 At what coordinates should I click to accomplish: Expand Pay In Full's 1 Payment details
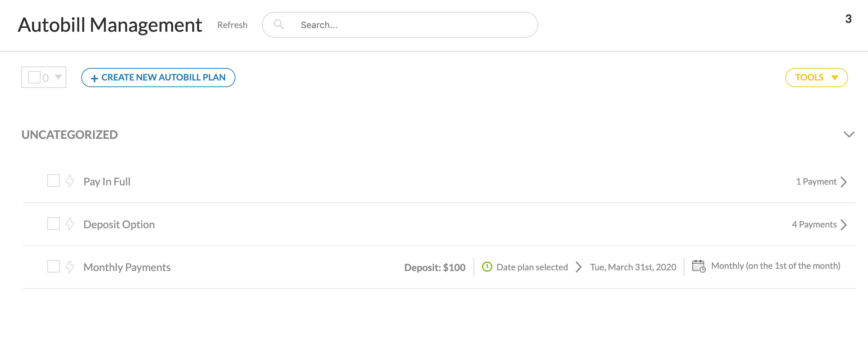tap(843, 182)
